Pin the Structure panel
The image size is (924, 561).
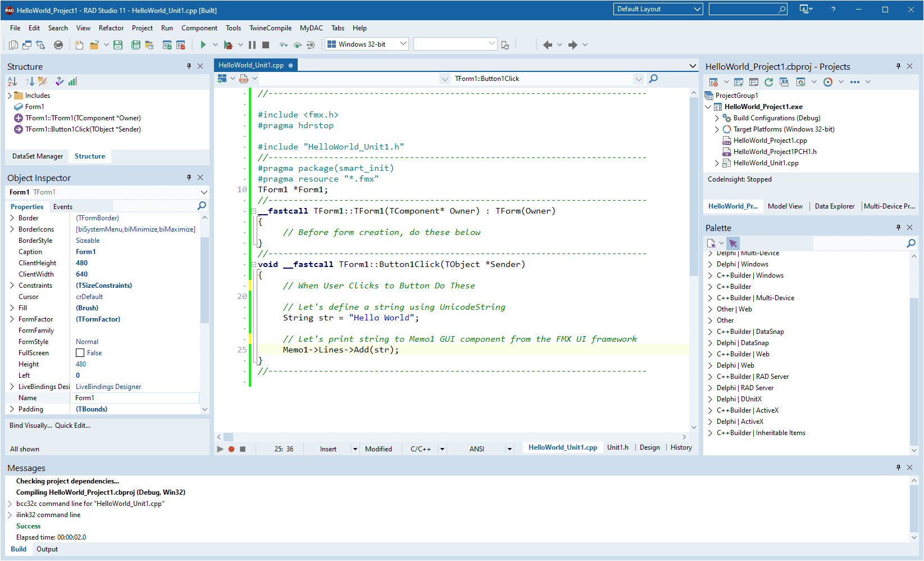(189, 66)
